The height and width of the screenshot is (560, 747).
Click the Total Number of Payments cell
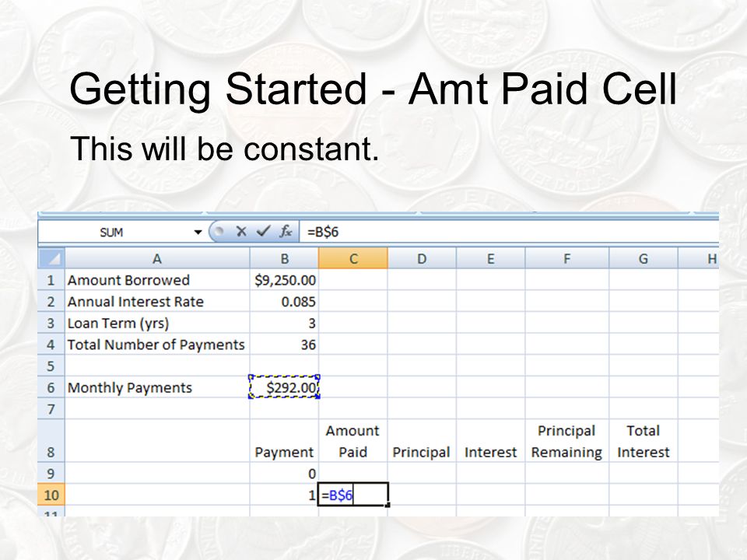point(157,345)
